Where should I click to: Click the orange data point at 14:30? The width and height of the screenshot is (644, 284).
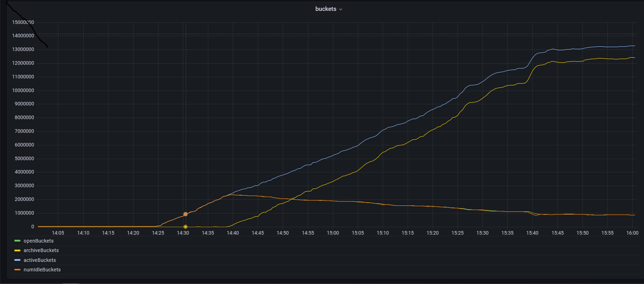click(186, 214)
